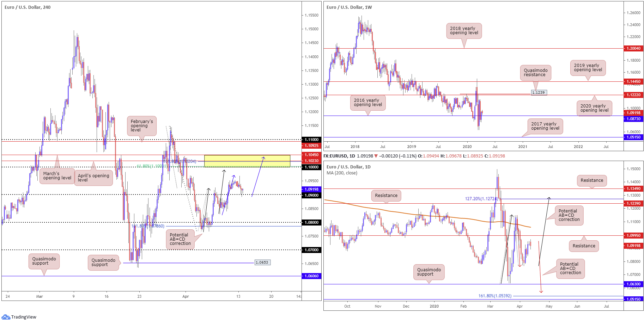The height and width of the screenshot is (321, 644).
Task: Select the yellow highlighted zone on the 240 chart
Action: [x=247, y=161]
